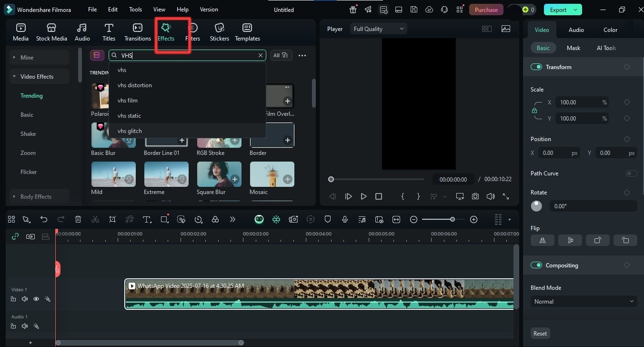Click the save project icon
Image resolution: width=644 pixels, height=347 pixels.
[414, 10]
